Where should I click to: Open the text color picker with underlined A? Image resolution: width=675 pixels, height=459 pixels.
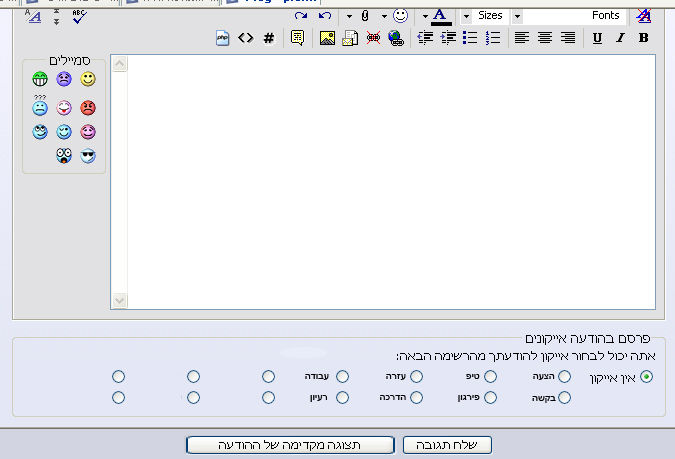[x=440, y=16]
